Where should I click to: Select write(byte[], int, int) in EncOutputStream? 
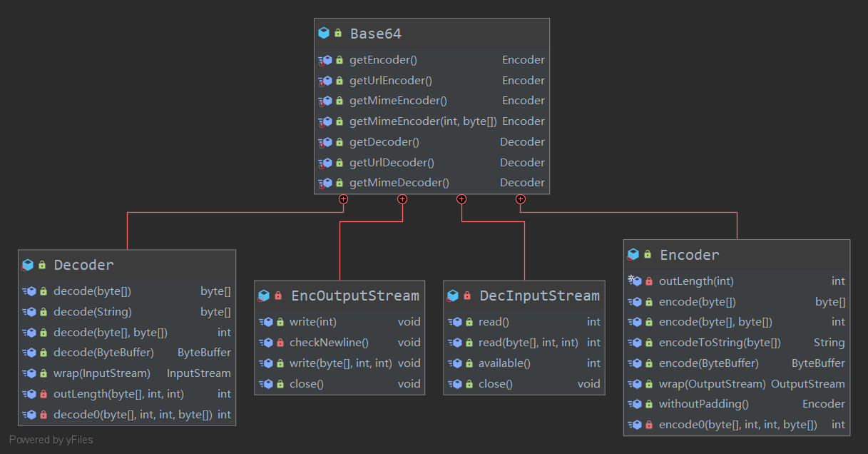tap(341, 363)
